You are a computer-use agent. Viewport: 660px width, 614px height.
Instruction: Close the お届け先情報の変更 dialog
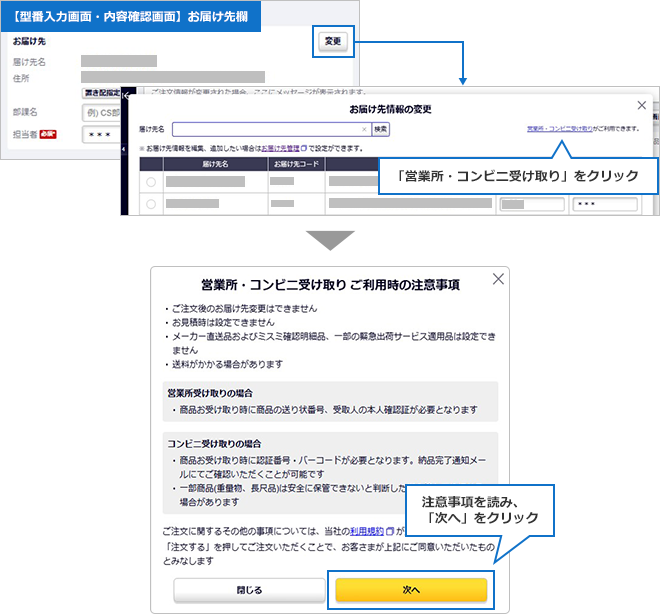(641, 105)
